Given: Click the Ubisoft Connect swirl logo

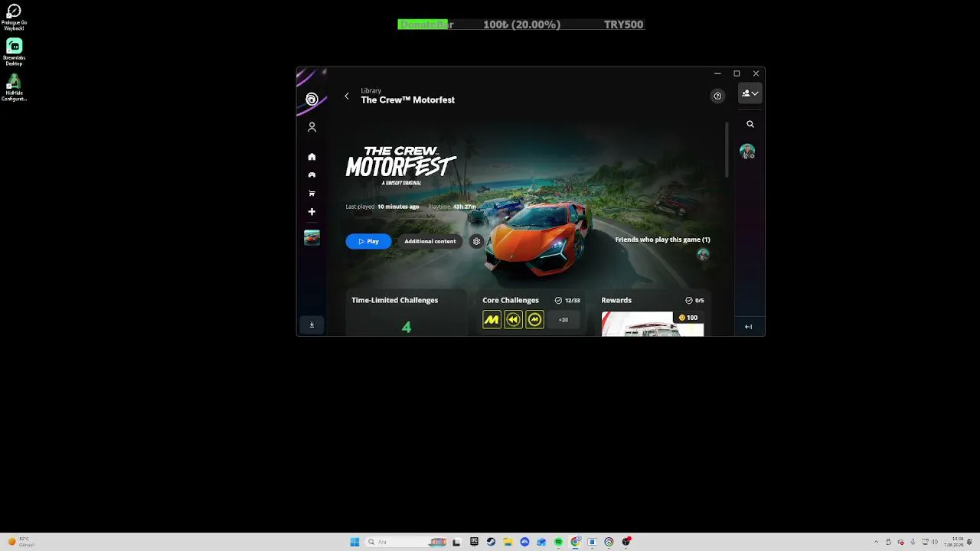Looking at the screenshot, I should (x=312, y=99).
